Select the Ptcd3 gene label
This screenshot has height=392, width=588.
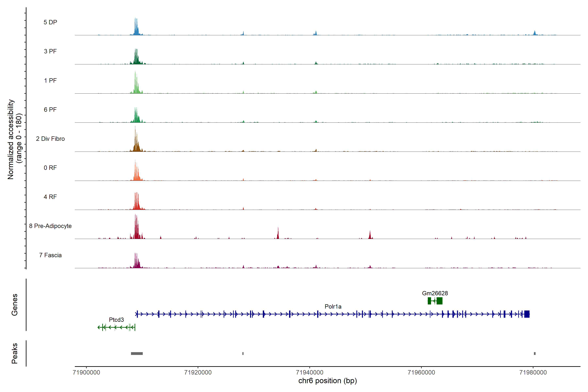116,319
